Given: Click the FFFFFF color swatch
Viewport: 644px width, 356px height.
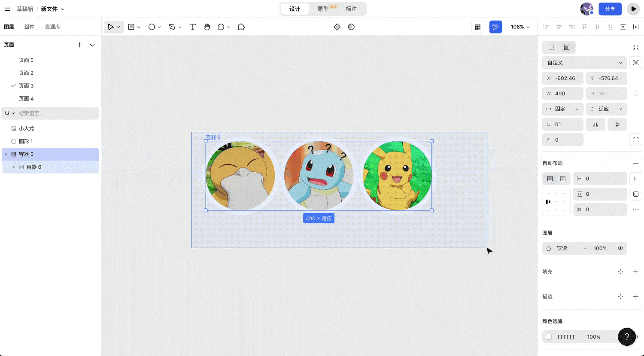Looking at the screenshot, I should (549, 337).
